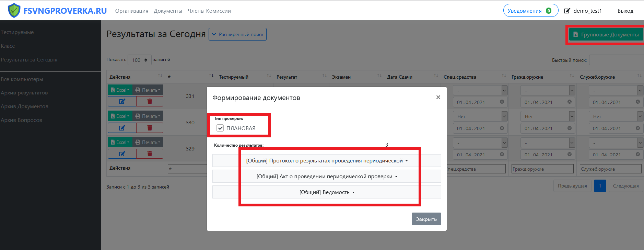Screen dimensions: 644x250
Task: Click the Групповые Документы button
Action: coord(606,34)
